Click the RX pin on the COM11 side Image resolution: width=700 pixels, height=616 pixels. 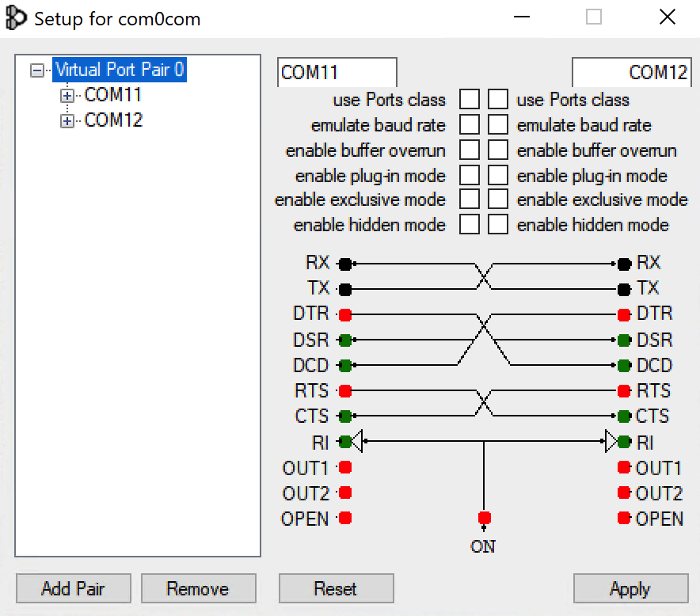pyautogui.click(x=345, y=264)
